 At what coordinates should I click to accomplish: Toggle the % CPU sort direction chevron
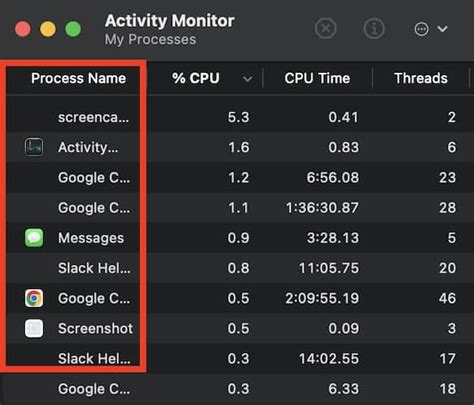pyautogui.click(x=247, y=79)
